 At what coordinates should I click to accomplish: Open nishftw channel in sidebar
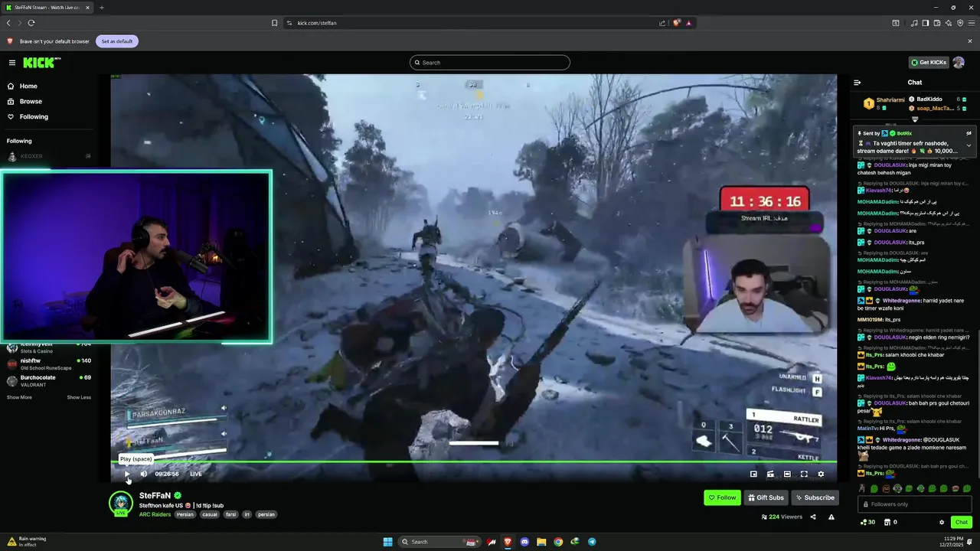point(48,364)
